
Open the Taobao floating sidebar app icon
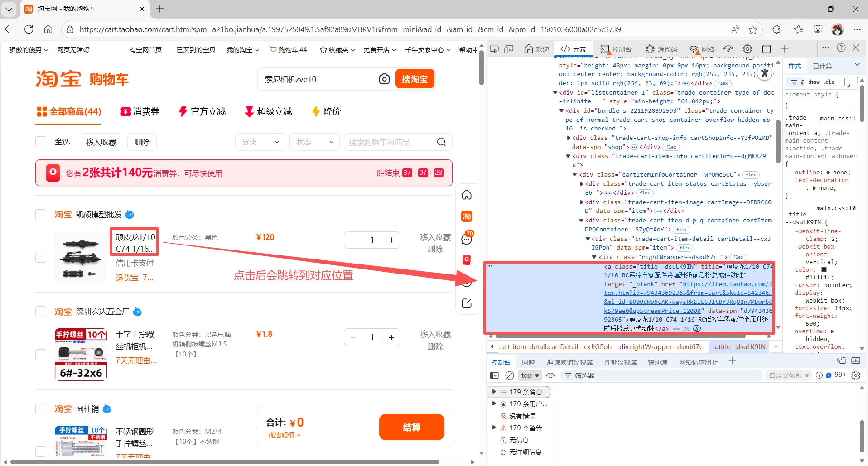[467, 216]
